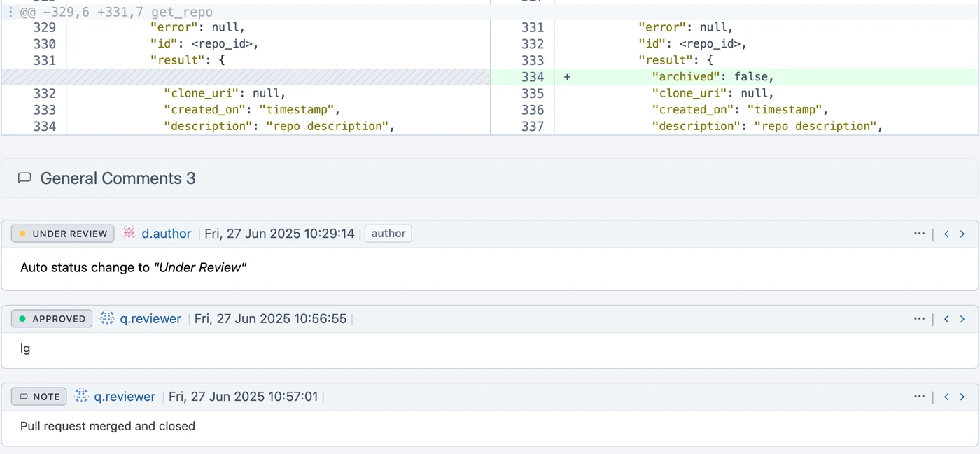980x454 pixels.
Task: Click the 'author' role tag
Action: click(x=388, y=234)
